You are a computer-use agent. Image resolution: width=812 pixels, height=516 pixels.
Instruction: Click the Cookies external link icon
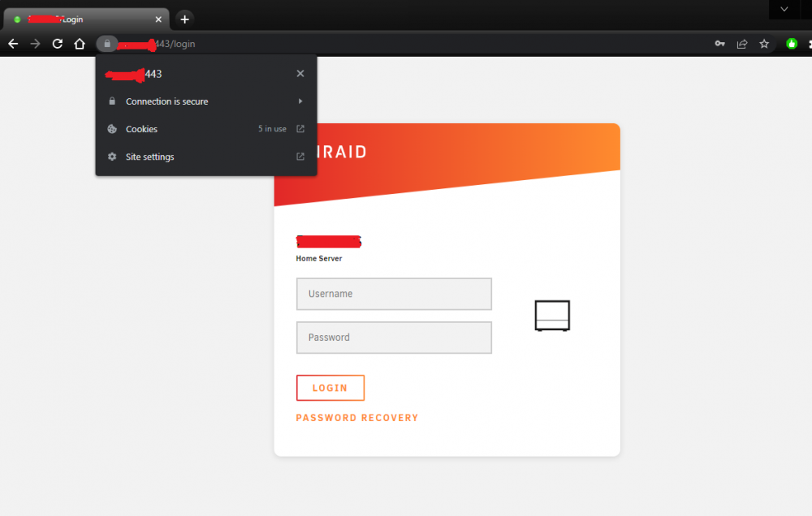[x=300, y=129]
